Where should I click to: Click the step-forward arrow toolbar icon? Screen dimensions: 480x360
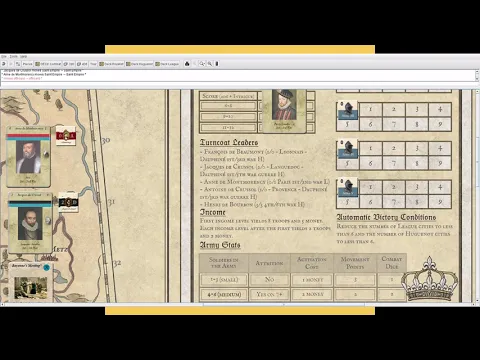click(11, 64)
